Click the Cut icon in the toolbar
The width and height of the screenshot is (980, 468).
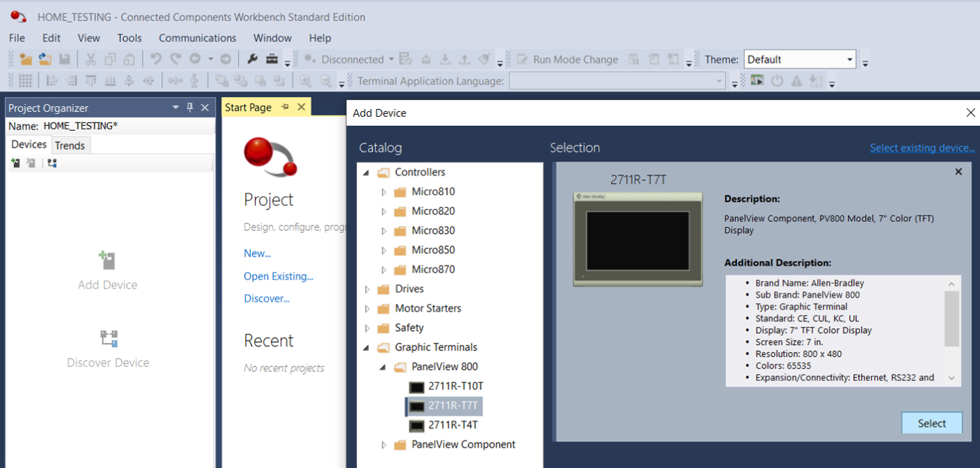pos(90,59)
